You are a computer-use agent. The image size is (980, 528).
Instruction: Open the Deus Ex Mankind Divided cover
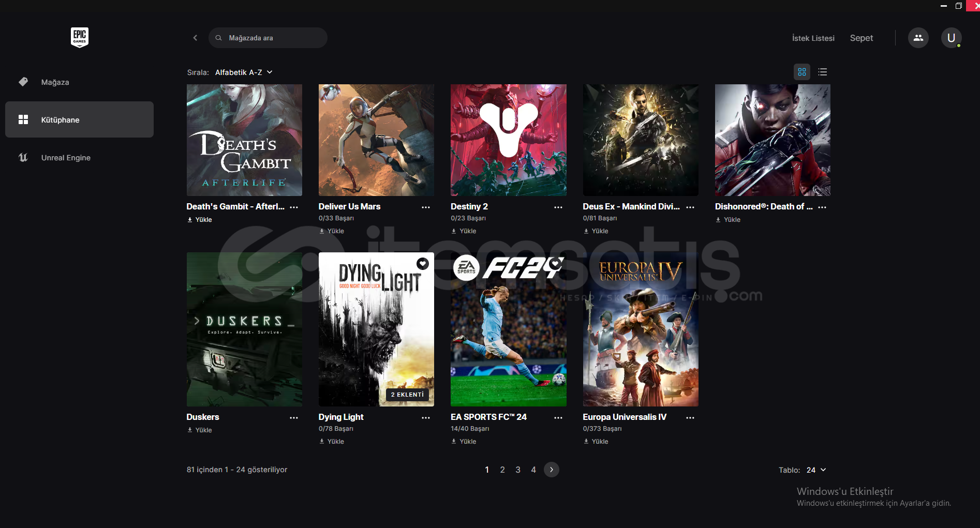coord(641,140)
